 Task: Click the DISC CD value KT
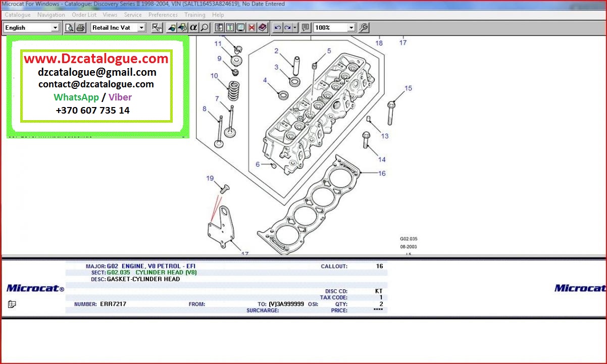[379, 291]
